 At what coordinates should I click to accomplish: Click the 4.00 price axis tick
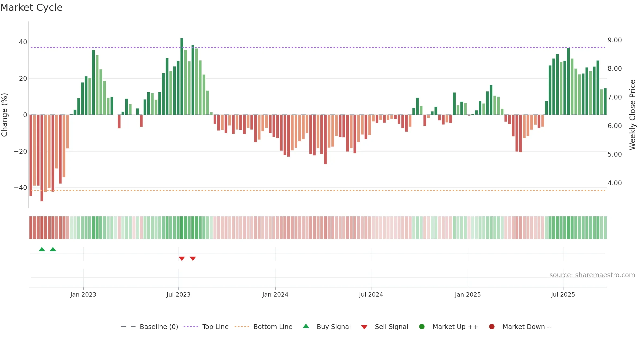615,183
